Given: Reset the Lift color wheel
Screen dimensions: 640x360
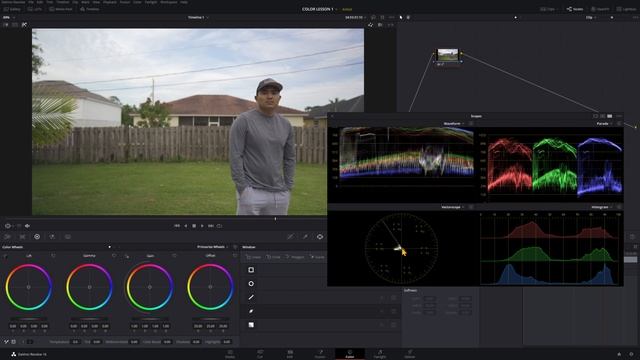Looking at the screenshot, I should (53, 256).
